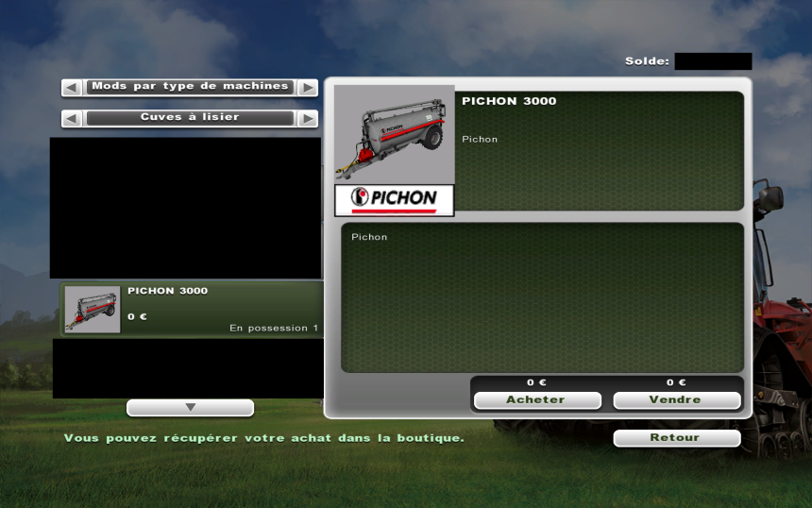
Task: Click the 0 € price in list entry
Action: coord(137,316)
